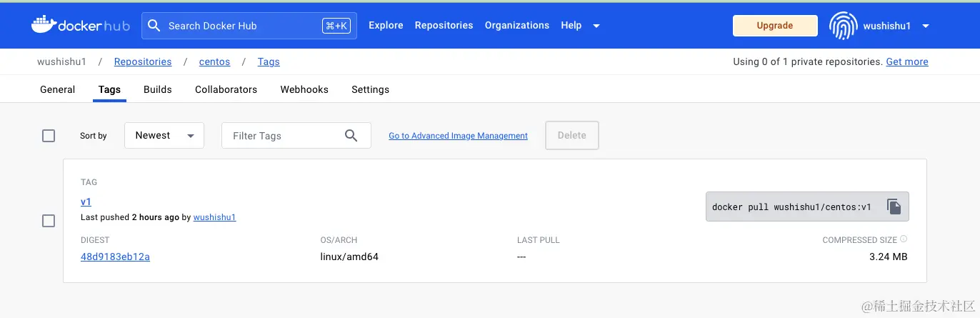Expand the Help dropdown arrow
Screen dimensions: 980x318
tap(596, 26)
